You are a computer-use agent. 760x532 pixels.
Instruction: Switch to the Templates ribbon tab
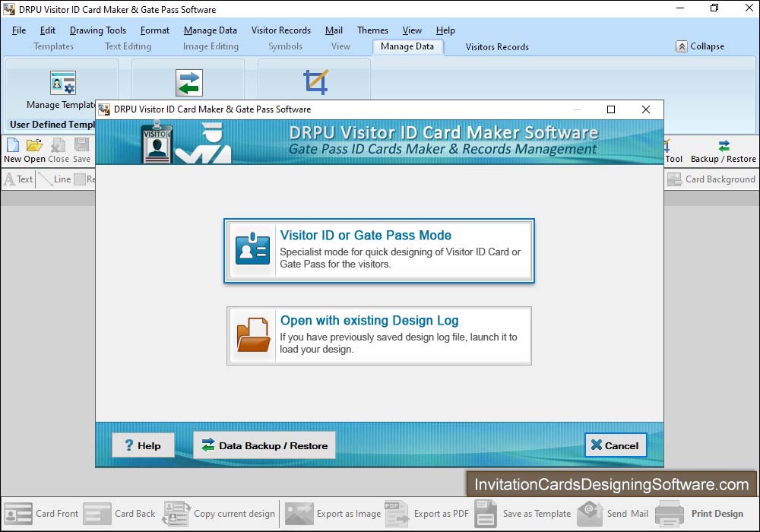tap(53, 46)
